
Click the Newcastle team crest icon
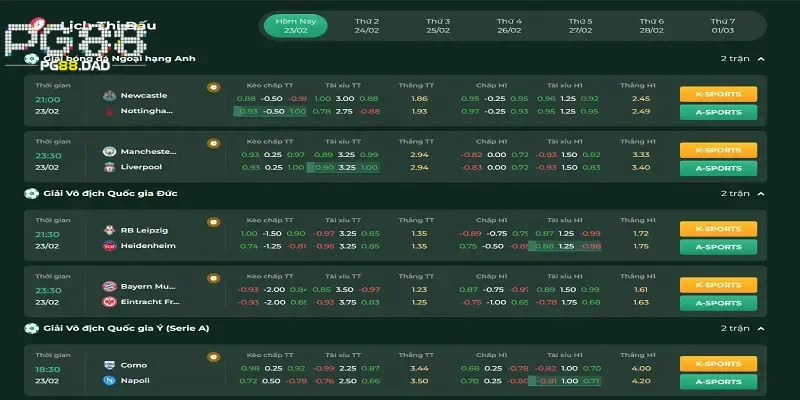(x=109, y=95)
